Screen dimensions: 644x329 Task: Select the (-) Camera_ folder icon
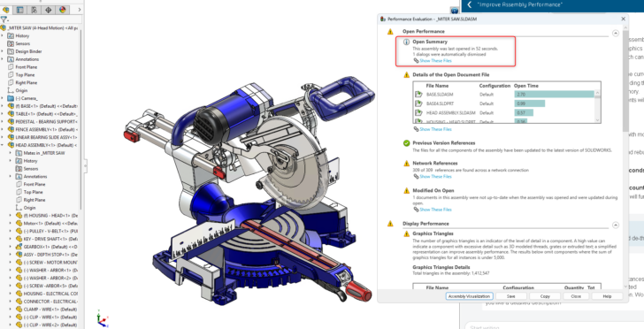coord(11,98)
